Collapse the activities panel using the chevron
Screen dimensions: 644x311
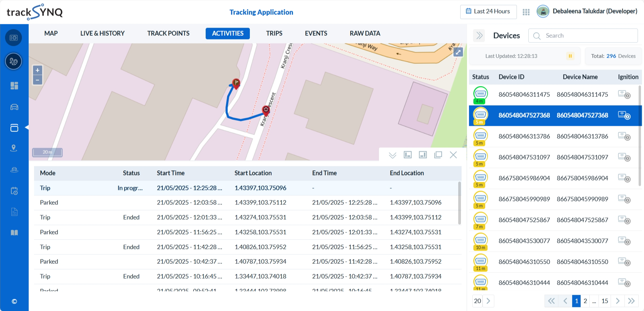pyautogui.click(x=392, y=155)
